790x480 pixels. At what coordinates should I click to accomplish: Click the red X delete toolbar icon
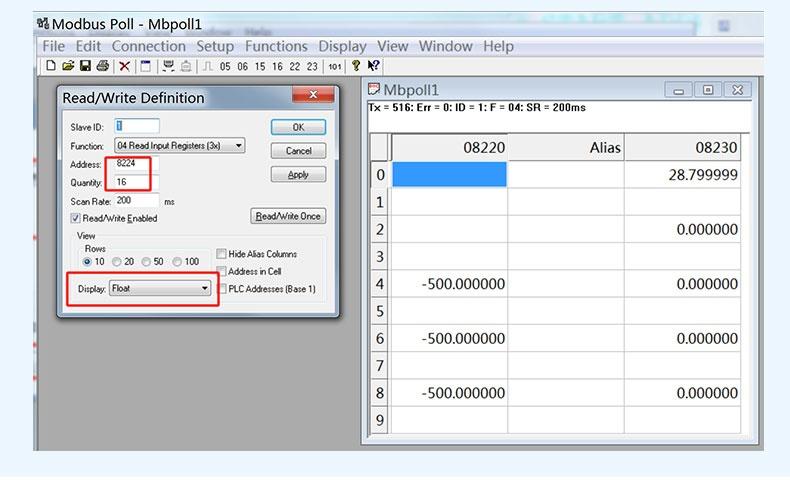(x=124, y=66)
